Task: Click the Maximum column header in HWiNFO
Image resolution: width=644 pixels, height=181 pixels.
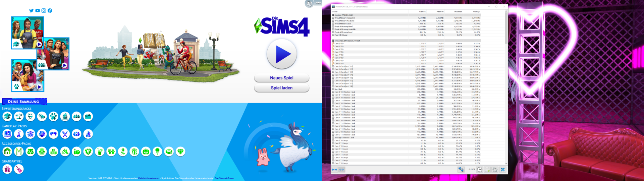Action: click(453, 11)
